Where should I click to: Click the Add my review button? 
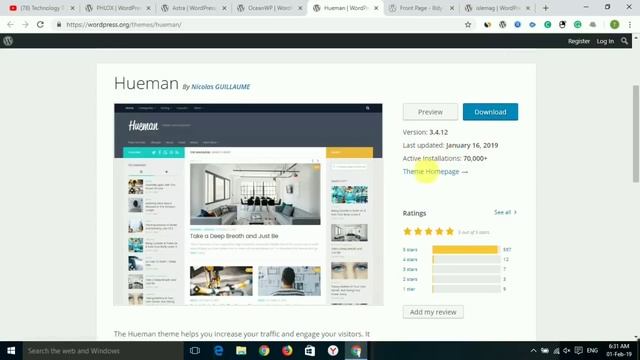point(433,312)
